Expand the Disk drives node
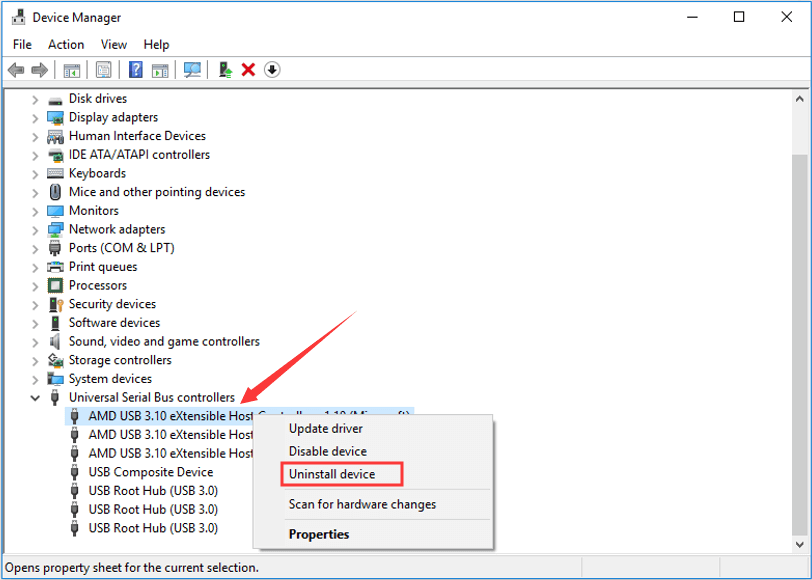Viewport: 812px width, 580px height. tap(35, 99)
